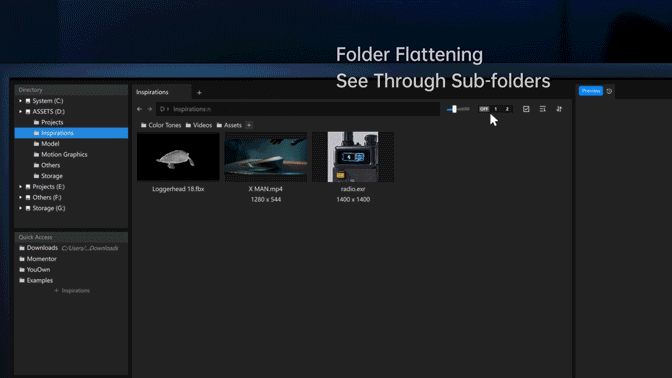Open the Preview panel tab
This screenshot has width=672, height=378.
591,91
